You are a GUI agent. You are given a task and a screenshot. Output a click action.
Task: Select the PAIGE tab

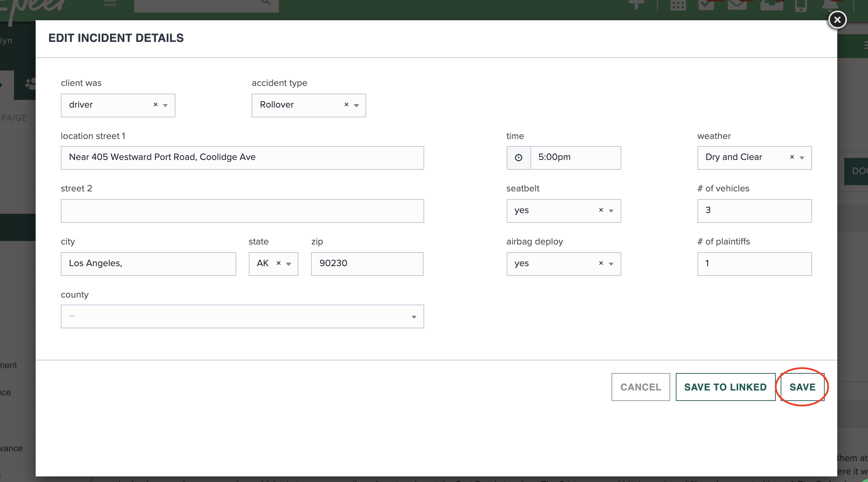[x=15, y=118]
